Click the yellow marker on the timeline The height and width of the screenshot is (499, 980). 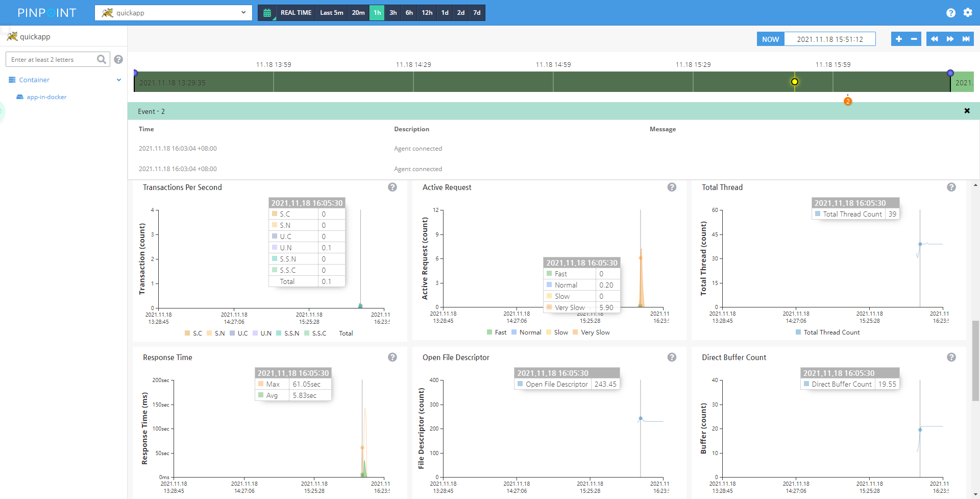click(x=795, y=82)
